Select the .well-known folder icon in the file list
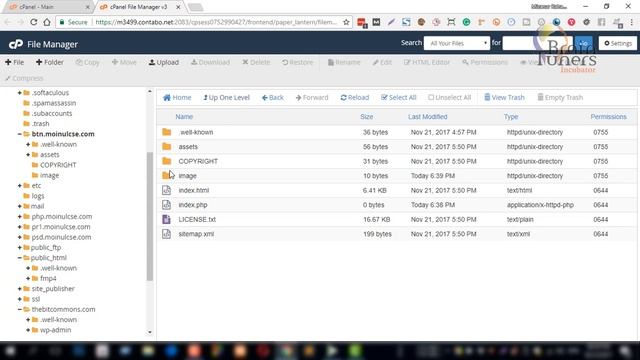Screen dimensions: 640x360 coord(167,132)
